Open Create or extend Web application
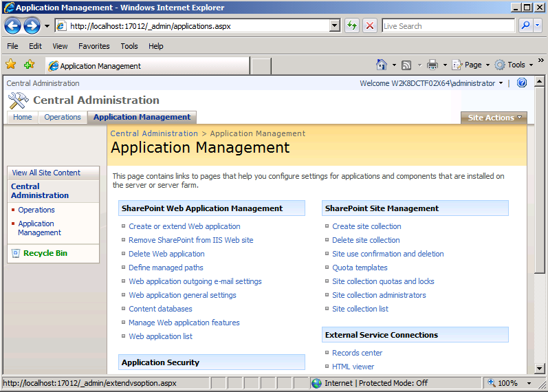Image resolution: width=548 pixels, height=392 pixels. (184, 226)
